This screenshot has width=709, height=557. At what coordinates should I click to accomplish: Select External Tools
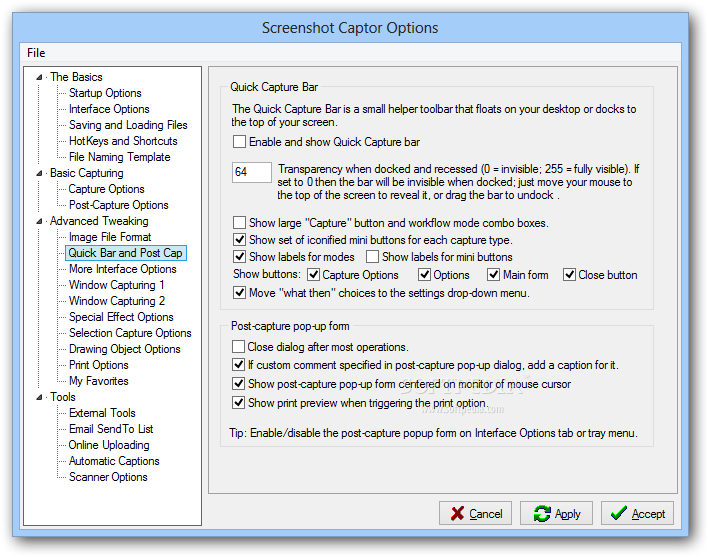102,413
